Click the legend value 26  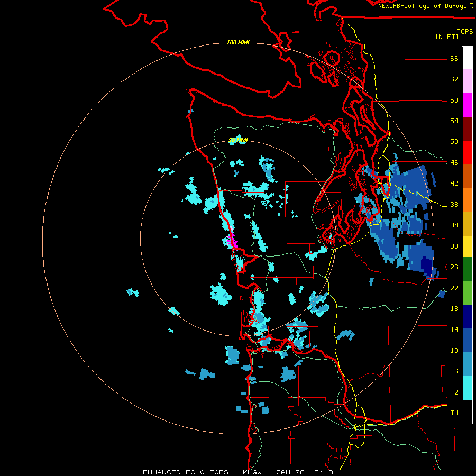click(454, 267)
